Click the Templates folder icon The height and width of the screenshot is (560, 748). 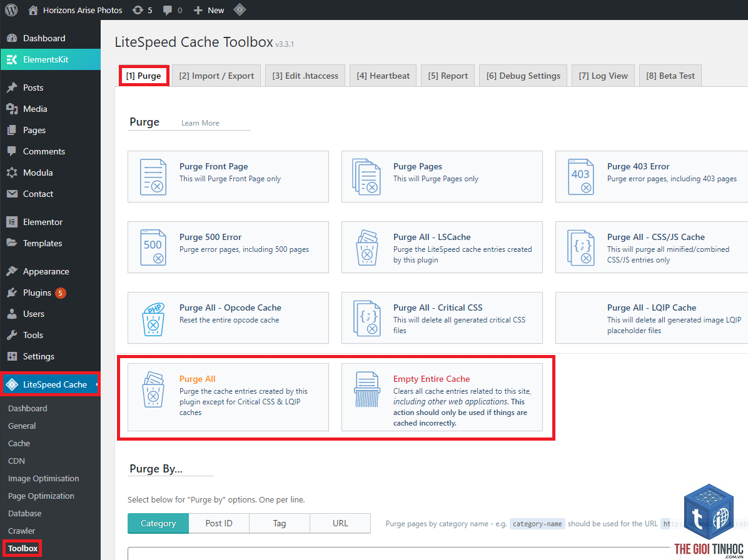(12, 243)
